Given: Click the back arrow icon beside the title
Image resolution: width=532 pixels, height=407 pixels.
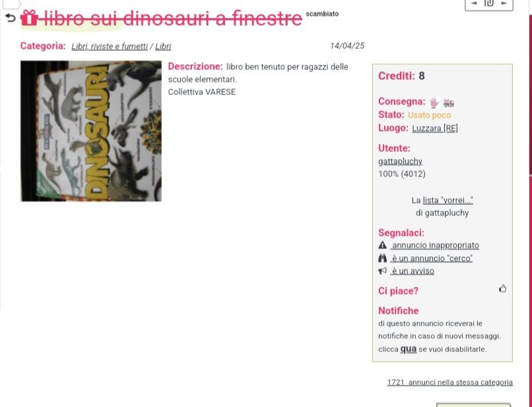Looking at the screenshot, I should tap(11, 18).
